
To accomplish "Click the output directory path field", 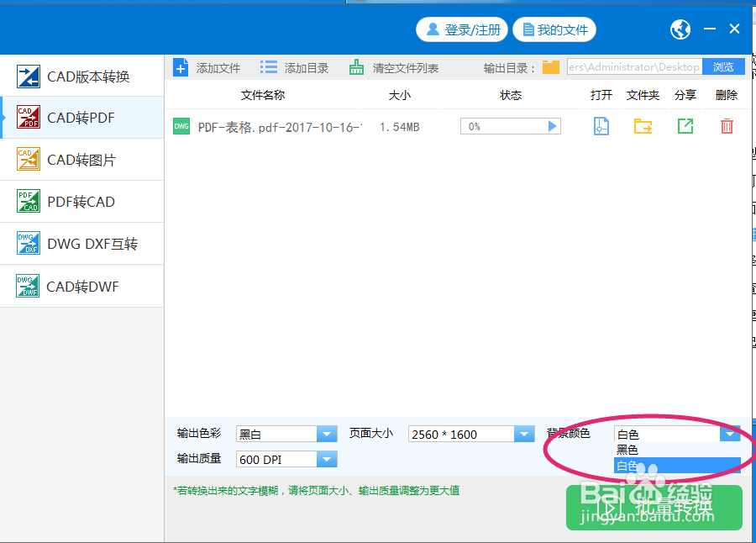I will coord(634,66).
